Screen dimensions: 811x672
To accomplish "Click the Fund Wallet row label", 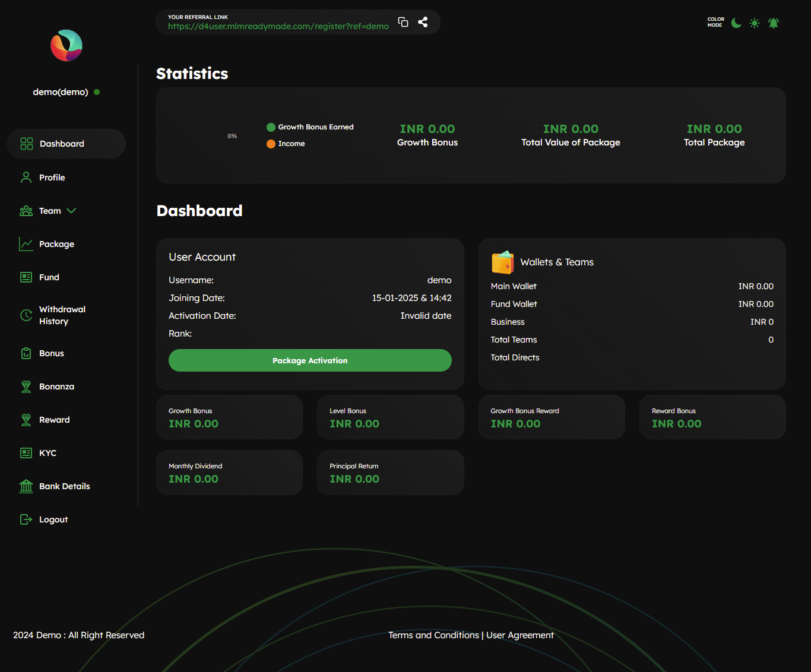I will [x=514, y=304].
